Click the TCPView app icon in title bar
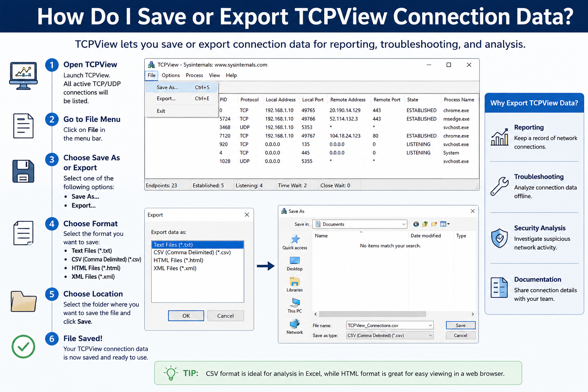 click(152, 65)
